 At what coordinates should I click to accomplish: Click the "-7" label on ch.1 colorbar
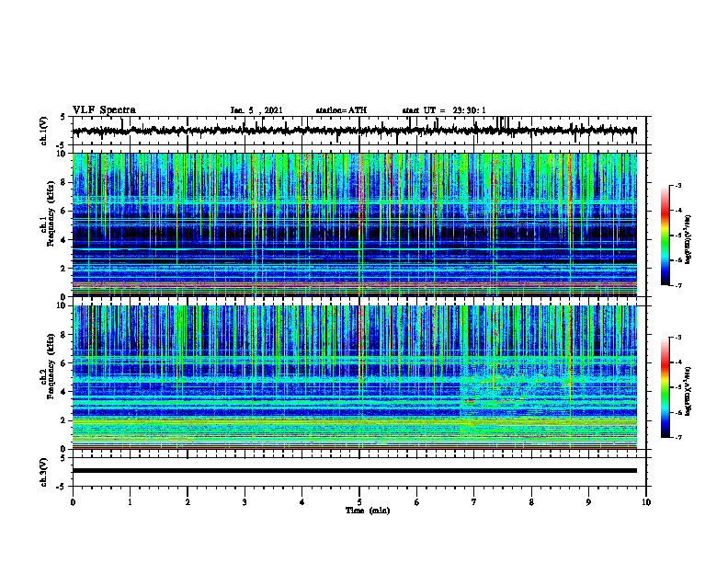point(677,285)
